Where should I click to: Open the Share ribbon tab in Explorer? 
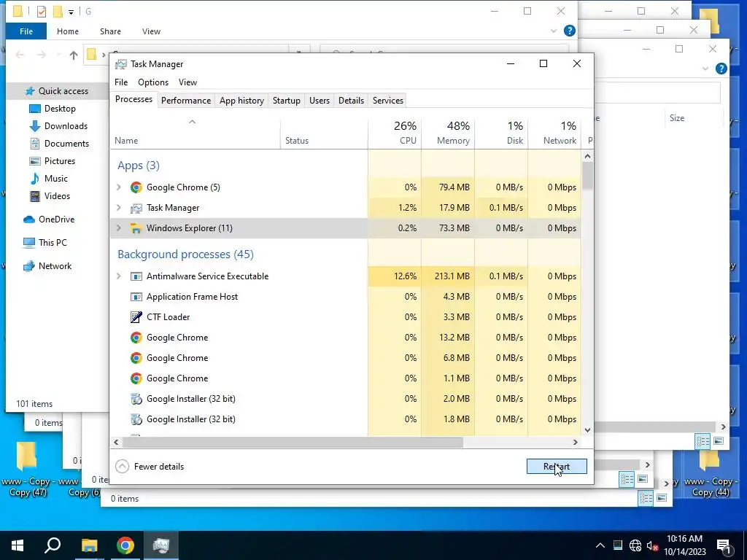[x=110, y=31]
